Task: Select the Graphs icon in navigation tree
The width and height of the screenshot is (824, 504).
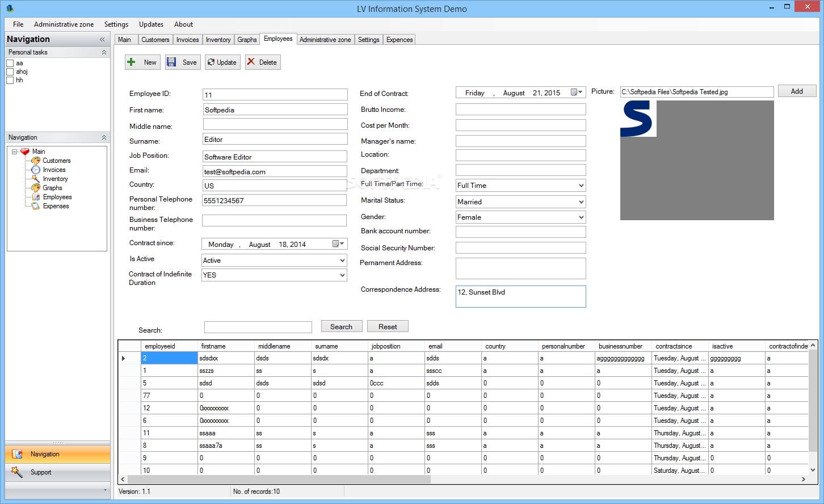Action: tap(36, 188)
